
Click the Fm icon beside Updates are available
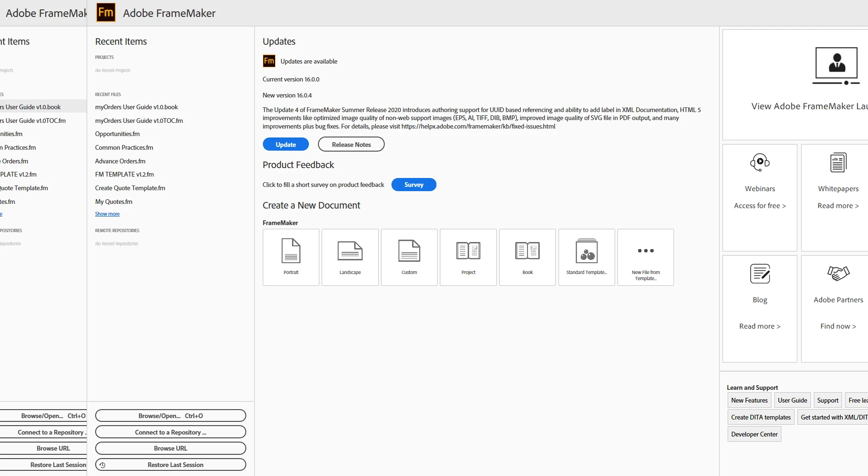[269, 61]
